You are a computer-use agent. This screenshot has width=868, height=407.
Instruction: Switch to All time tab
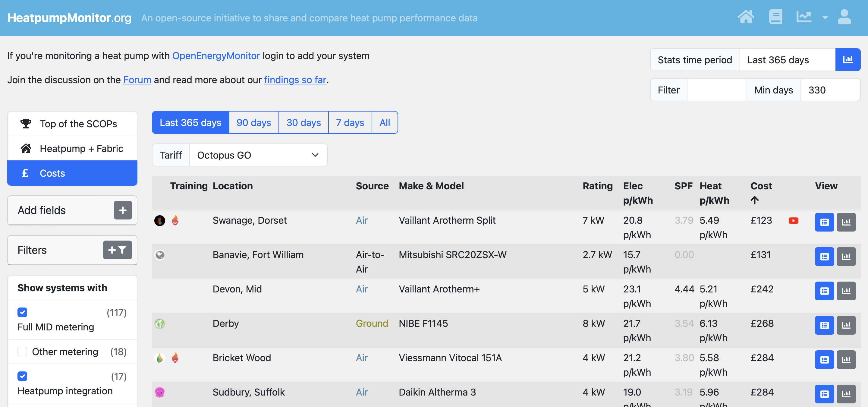(x=385, y=123)
